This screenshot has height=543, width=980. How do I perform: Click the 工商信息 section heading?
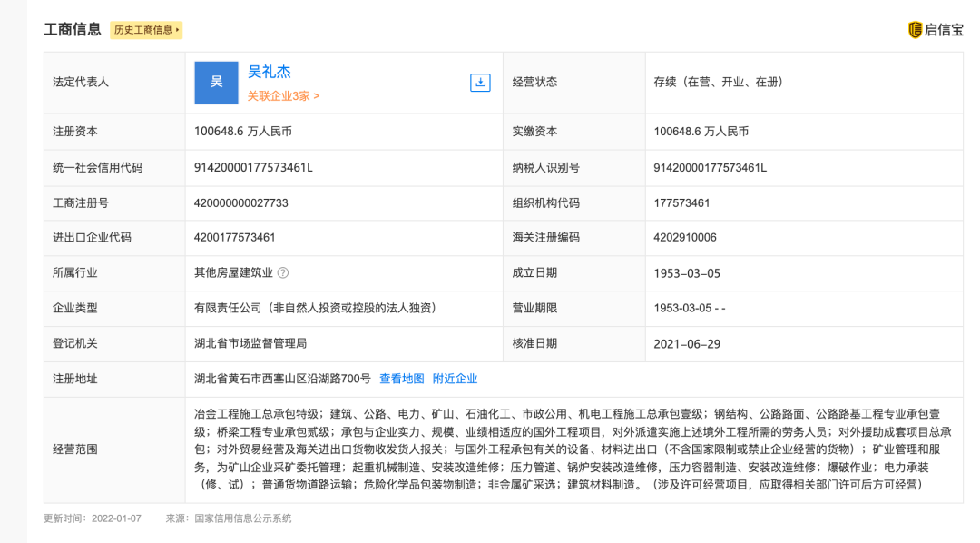click(73, 29)
